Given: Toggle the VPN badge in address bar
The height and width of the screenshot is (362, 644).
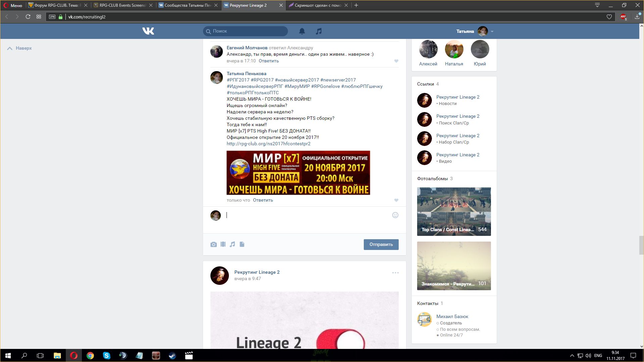Looking at the screenshot, I should [52, 17].
